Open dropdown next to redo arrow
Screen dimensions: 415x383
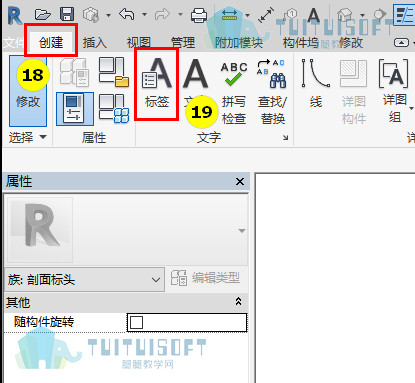click(x=180, y=15)
